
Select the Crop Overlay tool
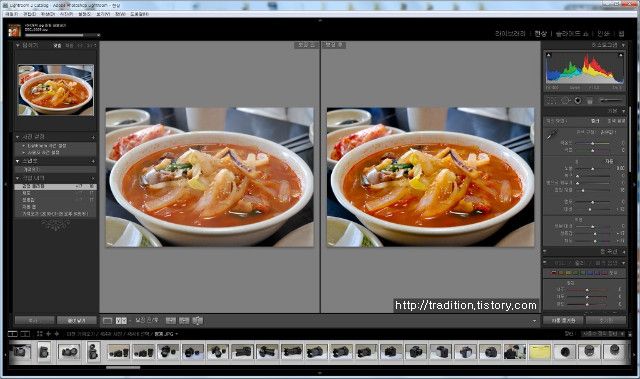(551, 100)
